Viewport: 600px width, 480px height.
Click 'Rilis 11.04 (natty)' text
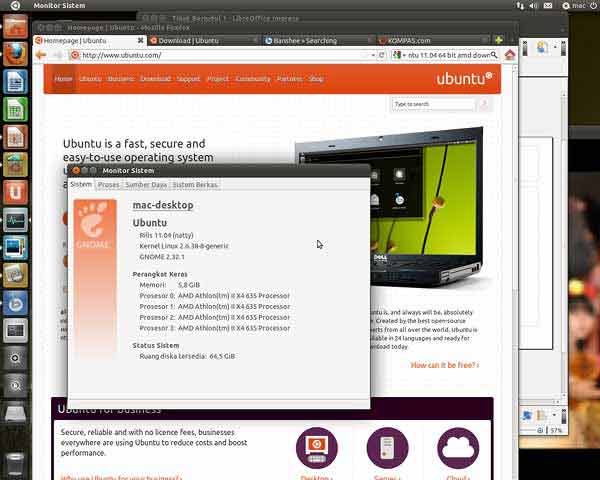pyautogui.click(x=166, y=235)
